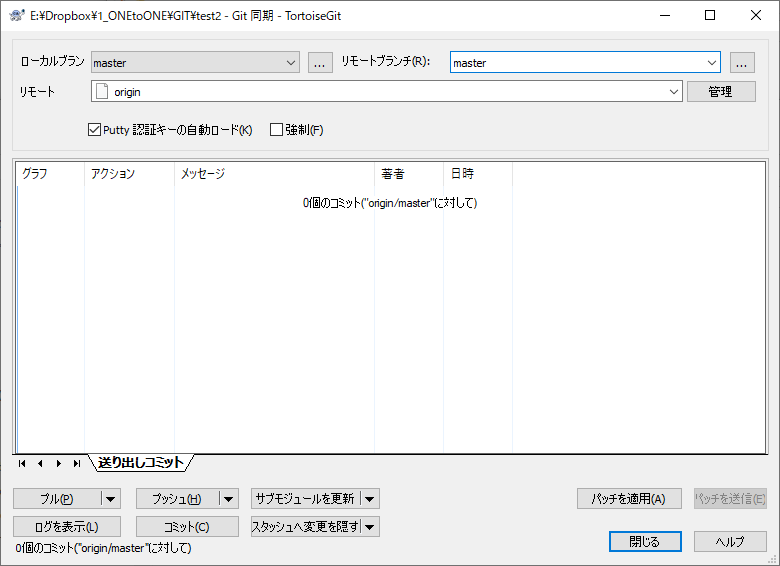Click the 閉じる close button

click(645, 542)
